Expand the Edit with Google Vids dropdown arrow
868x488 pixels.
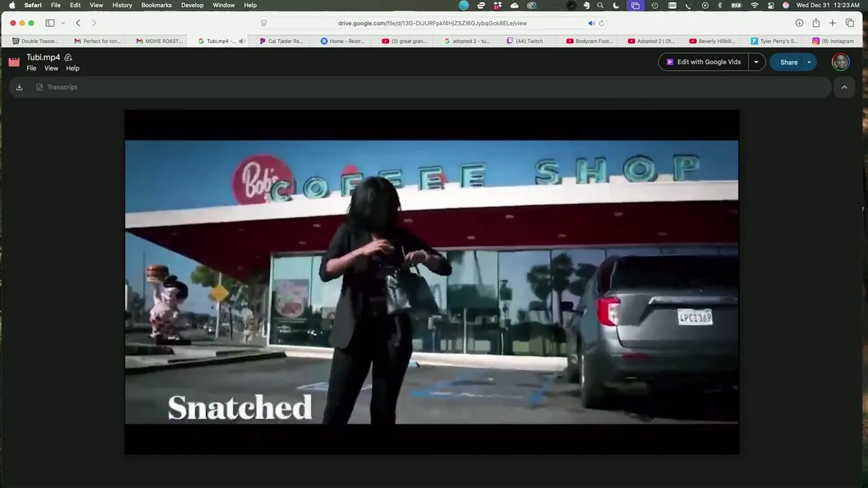click(756, 62)
